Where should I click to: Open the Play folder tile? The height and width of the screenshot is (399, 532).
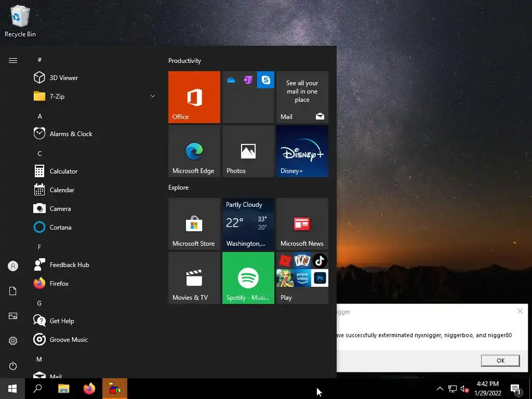click(302, 278)
